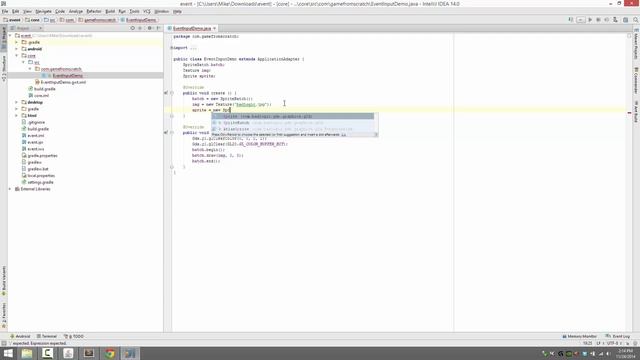Open the run configuration dropdown
This screenshot has width=640, height=360.
click(580, 20)
